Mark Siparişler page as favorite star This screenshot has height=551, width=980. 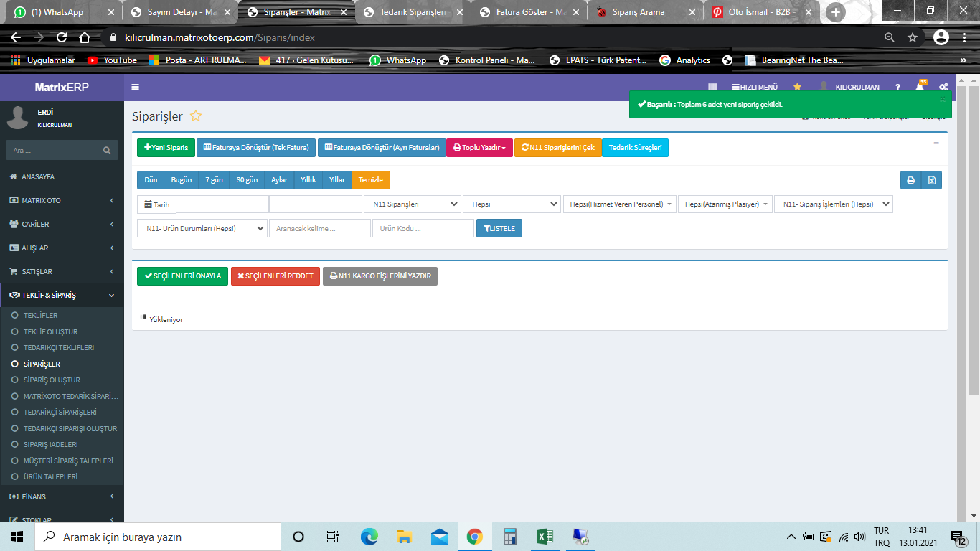tap(196, 116)
